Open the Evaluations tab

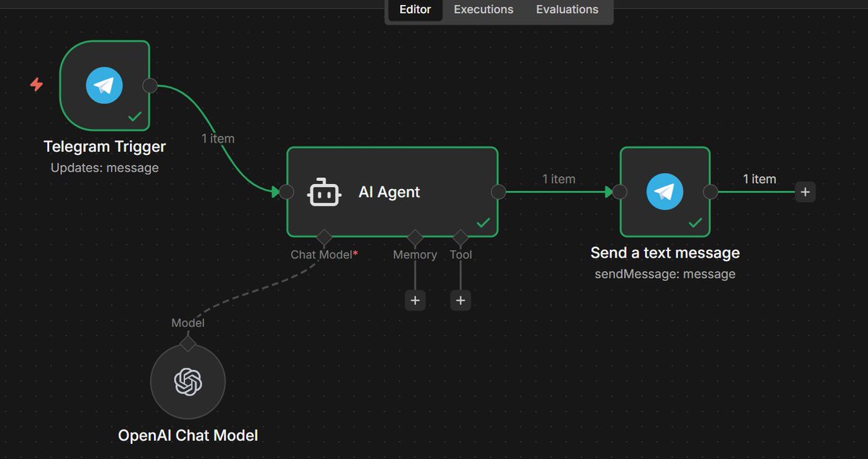[x=567, y=9]
